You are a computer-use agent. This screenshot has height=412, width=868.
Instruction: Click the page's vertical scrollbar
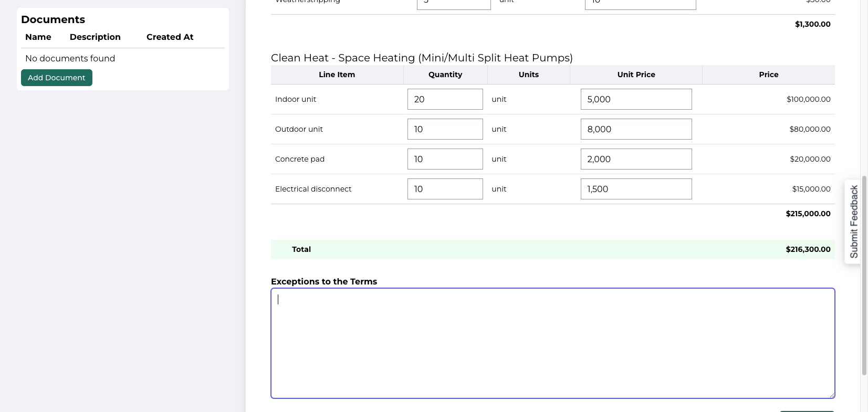point(864,276)
